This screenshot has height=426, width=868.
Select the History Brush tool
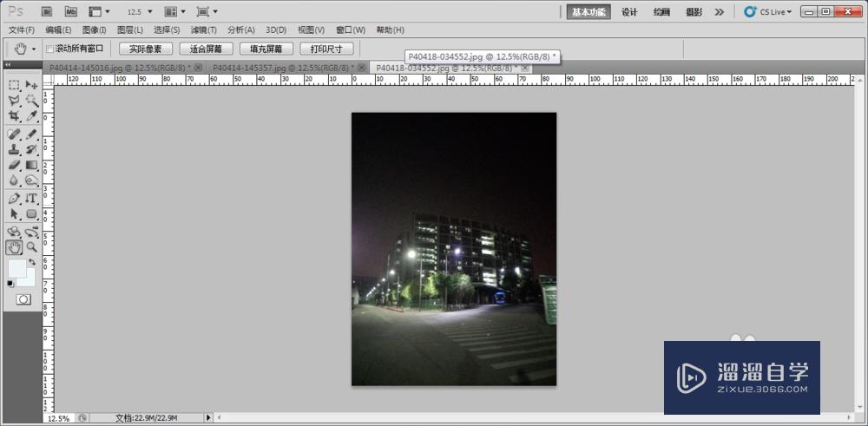coord(31,149)
